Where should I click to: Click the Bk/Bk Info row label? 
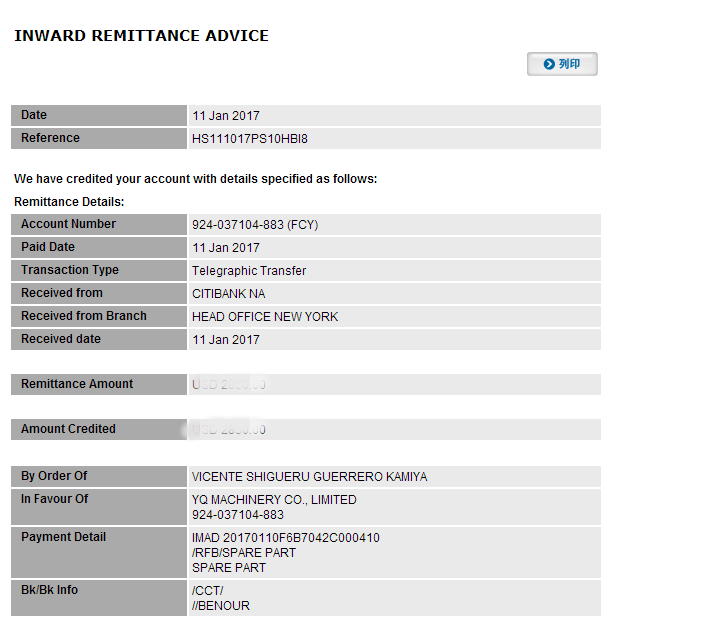49,590
